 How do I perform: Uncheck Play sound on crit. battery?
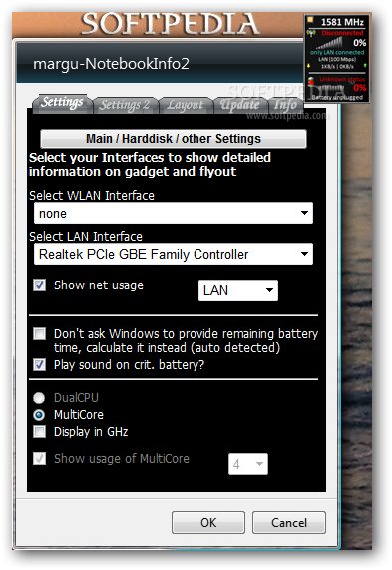(x=39, y=364)
